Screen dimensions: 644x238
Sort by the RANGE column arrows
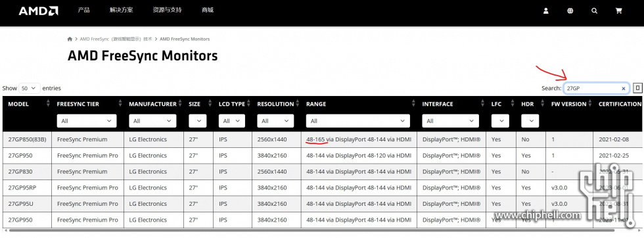[x=413, y=104]
